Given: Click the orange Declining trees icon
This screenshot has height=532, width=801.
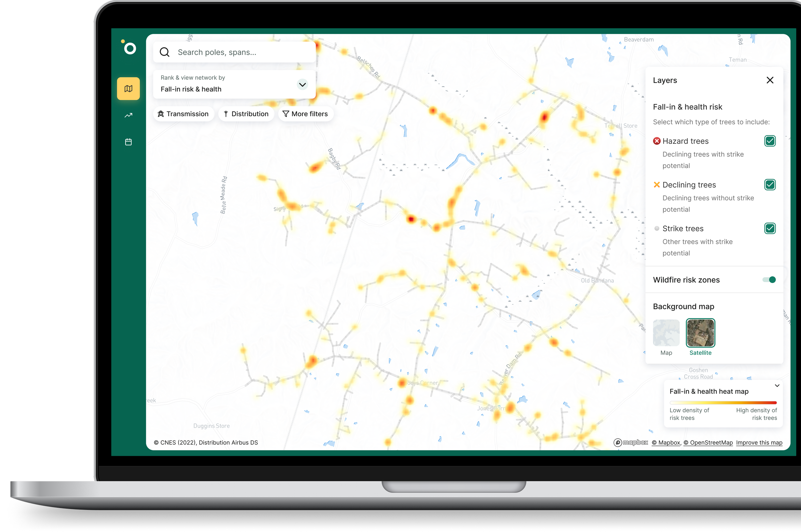Looking at the screenshot, I should [x=657, y=185].
